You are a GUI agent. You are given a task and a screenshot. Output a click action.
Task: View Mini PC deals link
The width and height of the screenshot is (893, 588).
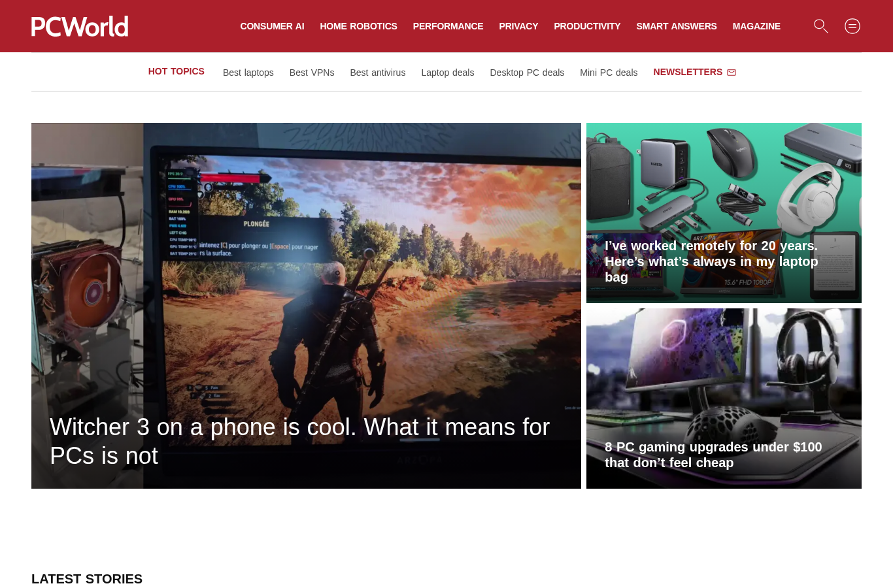click(x=609, y=73)
